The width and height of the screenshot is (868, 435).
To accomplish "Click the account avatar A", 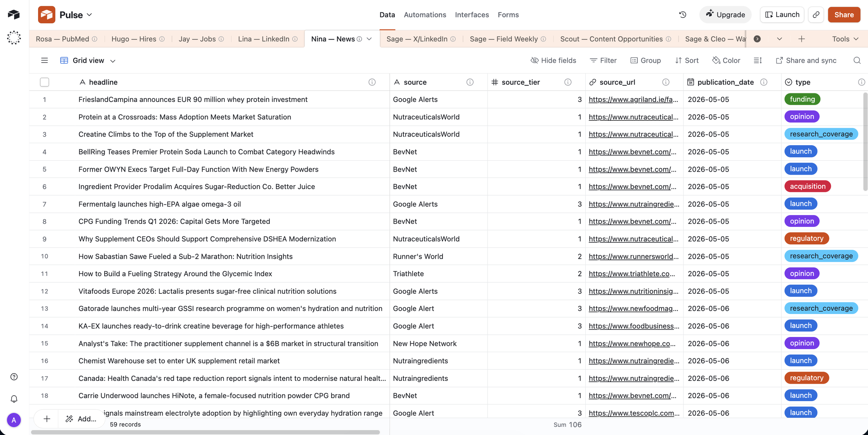I will [14, 420].
